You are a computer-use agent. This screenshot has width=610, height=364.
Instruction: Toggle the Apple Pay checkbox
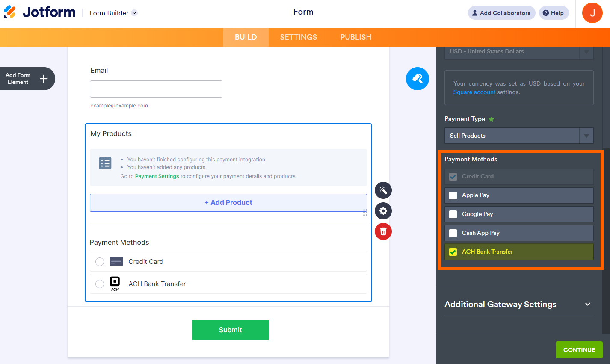(x=453, y=195)
